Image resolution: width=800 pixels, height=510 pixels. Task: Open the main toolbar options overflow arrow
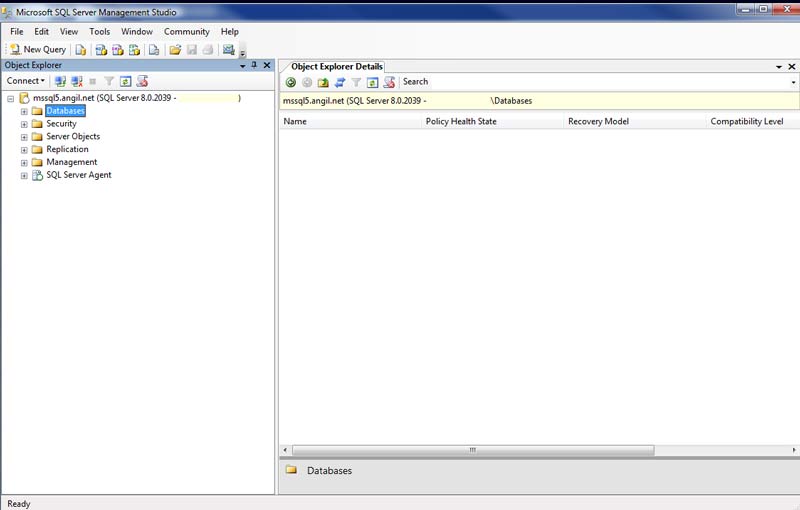click(243, 51)
